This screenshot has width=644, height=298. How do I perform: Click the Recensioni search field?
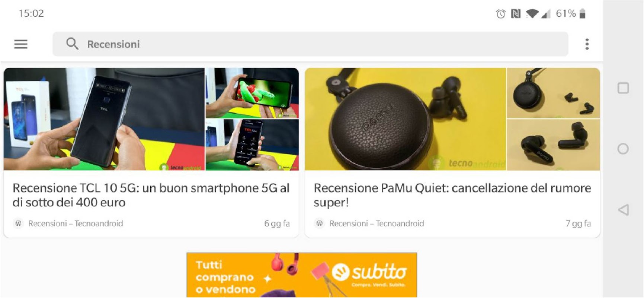310,44
